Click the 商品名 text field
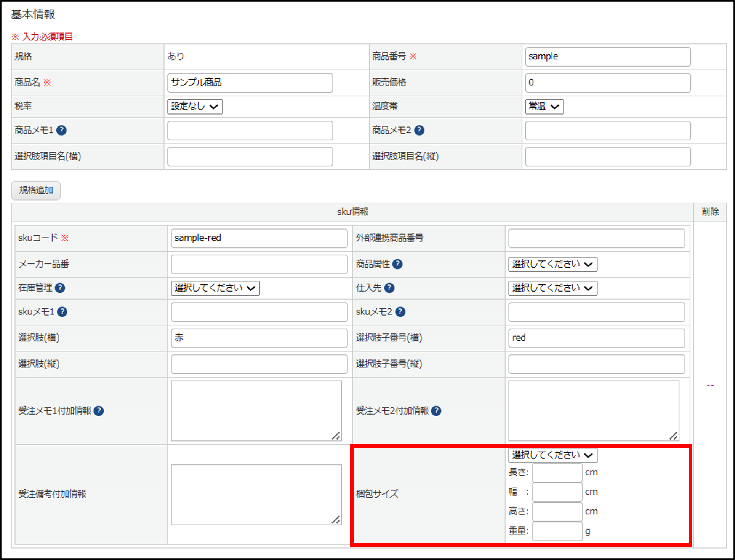This screenshot has height=560, width=735. point(250,83)
